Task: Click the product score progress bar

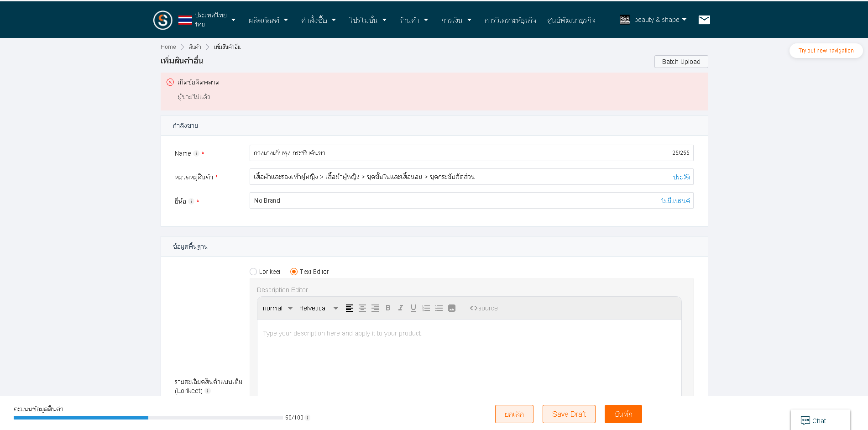Action: point(148,418)
